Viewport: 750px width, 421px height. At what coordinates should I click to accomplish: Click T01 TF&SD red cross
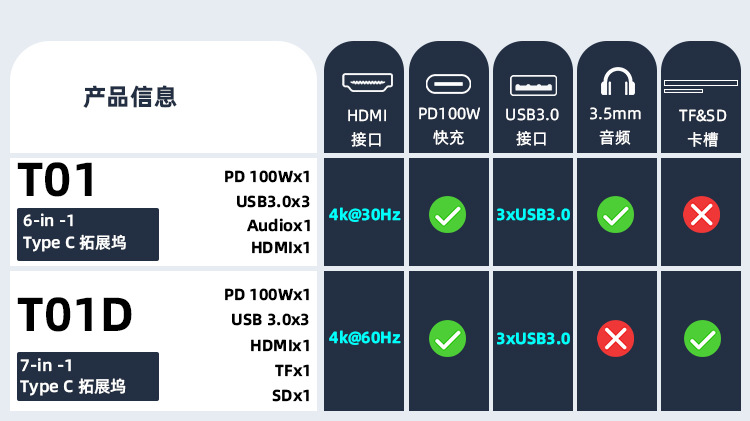702,214
